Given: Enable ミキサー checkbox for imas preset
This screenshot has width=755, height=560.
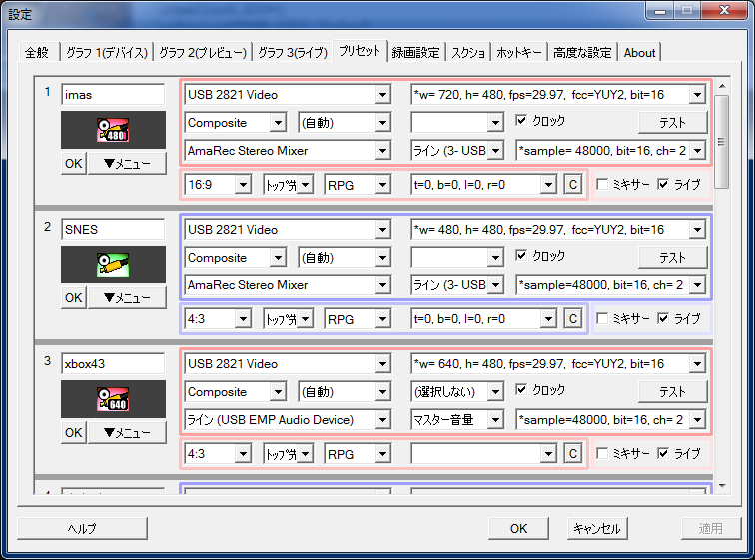Looking at the screenshot, I should tap(602, 184).
